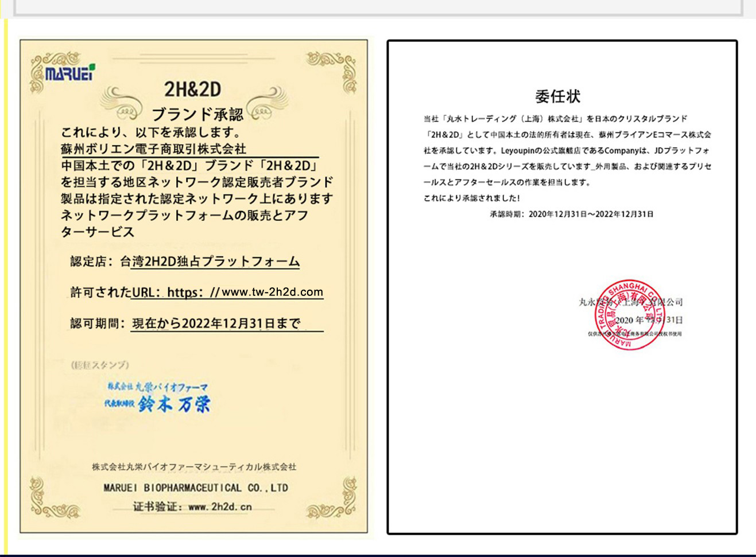
Task: Click the line "ールスとアフターセールスの作業を担当します。"
Action: point(507,182)
